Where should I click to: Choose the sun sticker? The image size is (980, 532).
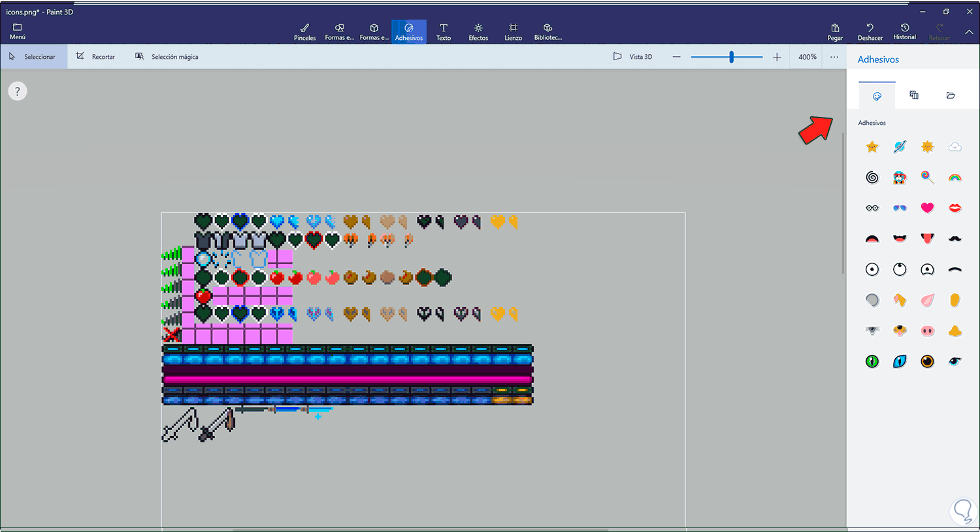(x=928, y=147)
